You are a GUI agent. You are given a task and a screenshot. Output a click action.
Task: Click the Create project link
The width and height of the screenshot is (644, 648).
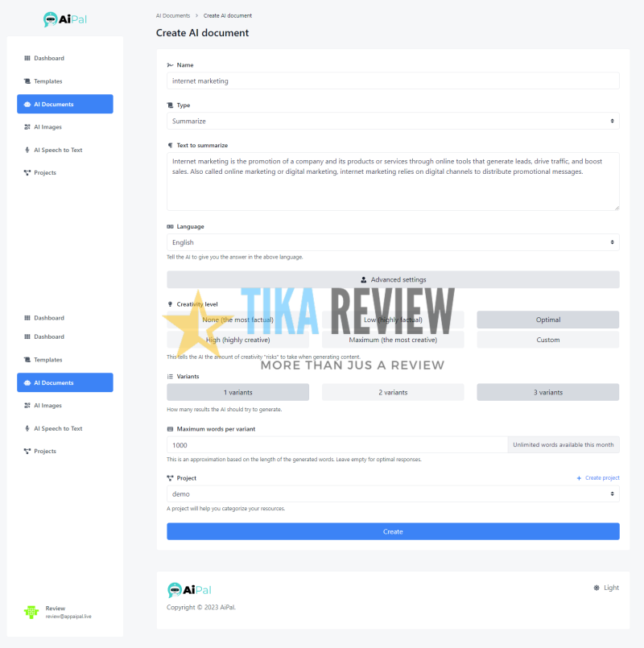click(598, 477)
